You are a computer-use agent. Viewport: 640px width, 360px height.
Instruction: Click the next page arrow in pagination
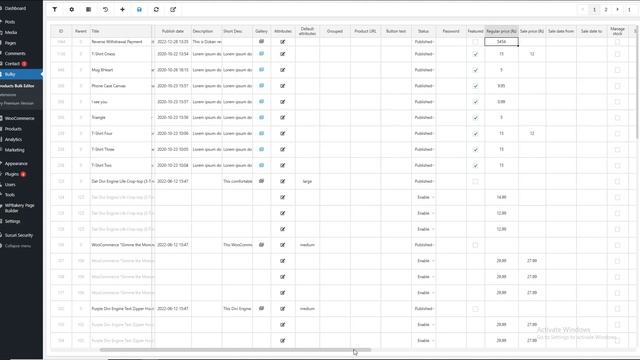point(618,10)
